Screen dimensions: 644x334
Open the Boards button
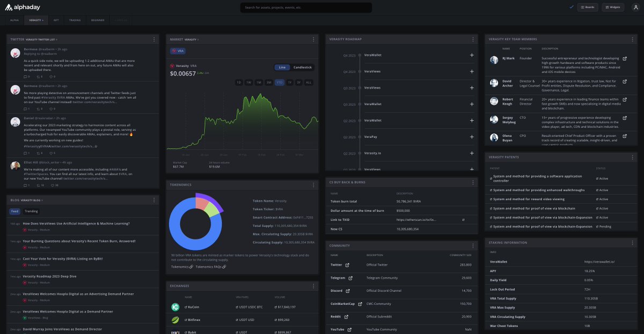[x=587, y=7]
